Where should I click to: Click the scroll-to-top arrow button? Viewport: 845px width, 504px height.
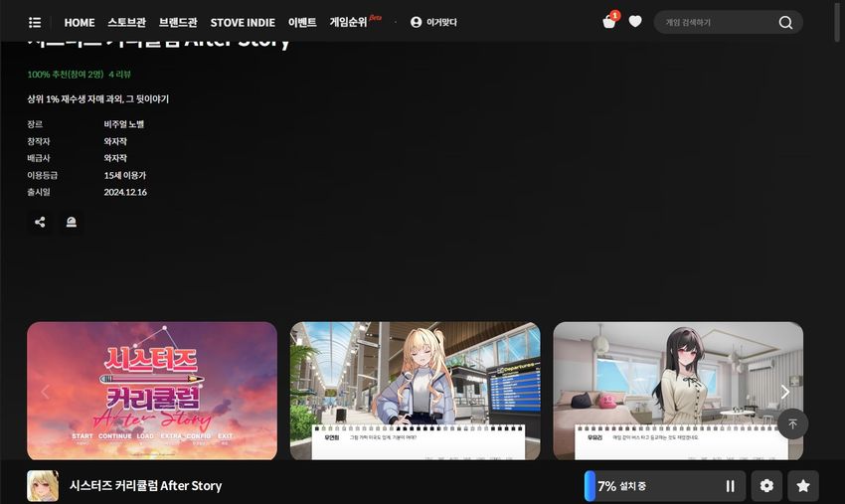tap(792, 424)
